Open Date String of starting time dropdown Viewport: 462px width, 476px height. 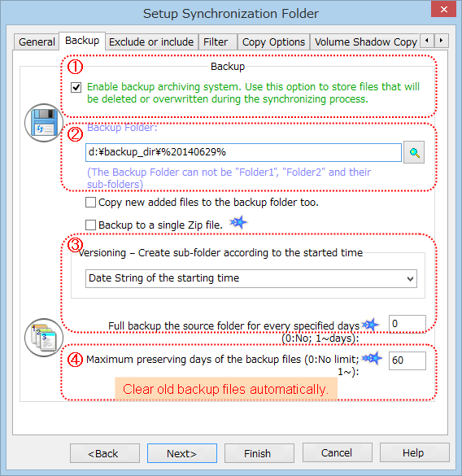251,278
